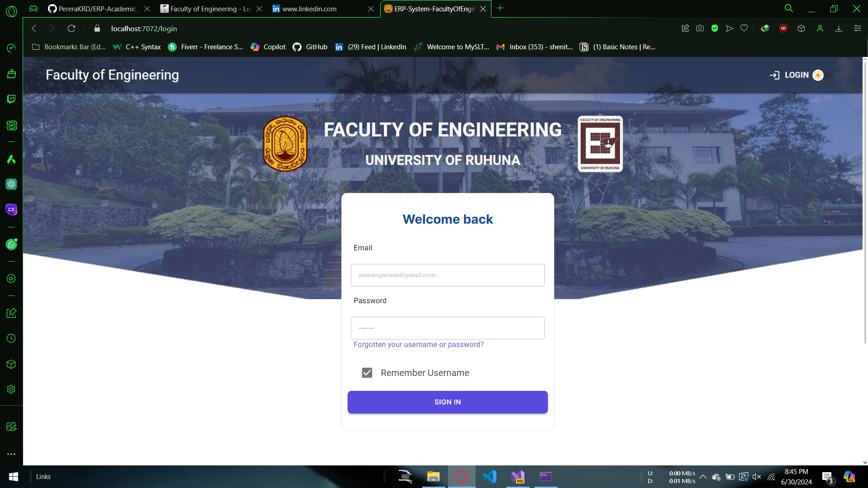
Task: Open the notification center icon
Action: coord(828,477)
